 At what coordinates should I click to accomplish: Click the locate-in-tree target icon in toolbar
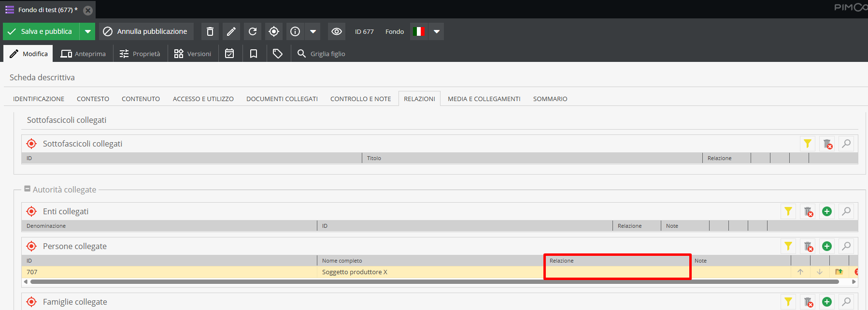tap(274, 31)
